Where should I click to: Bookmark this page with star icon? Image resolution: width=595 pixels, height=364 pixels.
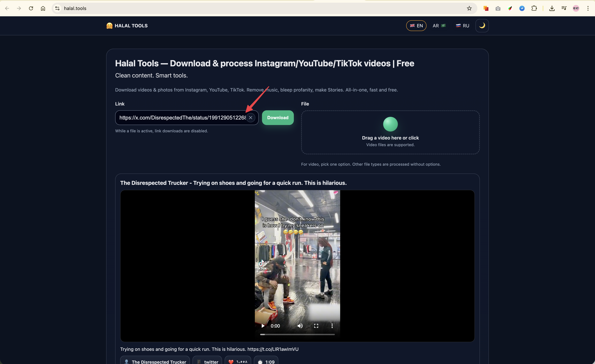(469, 8)
